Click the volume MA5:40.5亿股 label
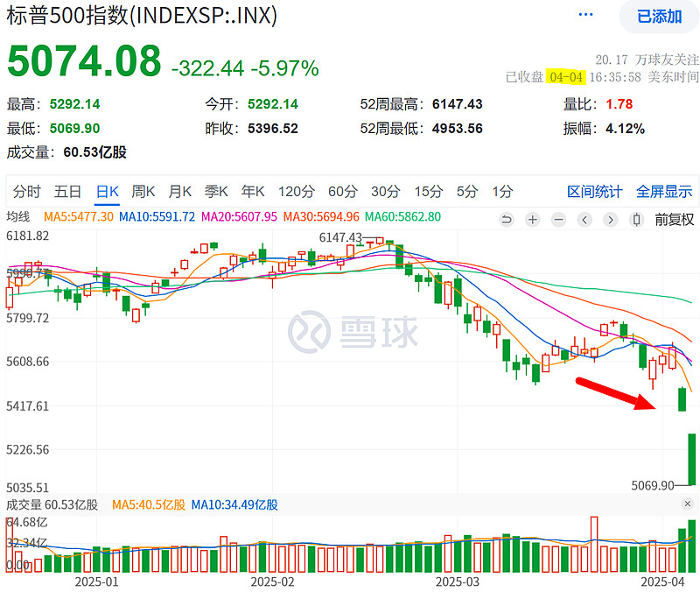 (x=149, y=505)
